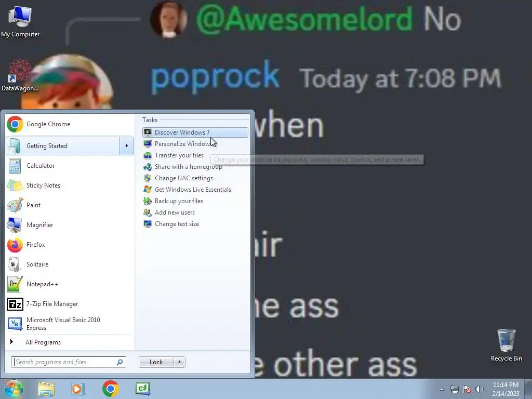Viewport: 532px width, 399px height.
Task: Click Get Windows Live Essentials
Action: point(195,190)
